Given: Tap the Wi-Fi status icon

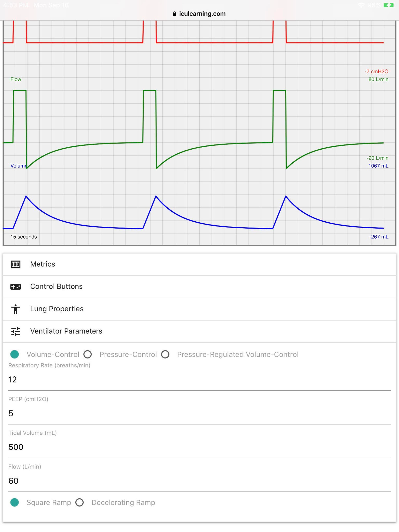Looking at the screenshot, I should 361,5.
